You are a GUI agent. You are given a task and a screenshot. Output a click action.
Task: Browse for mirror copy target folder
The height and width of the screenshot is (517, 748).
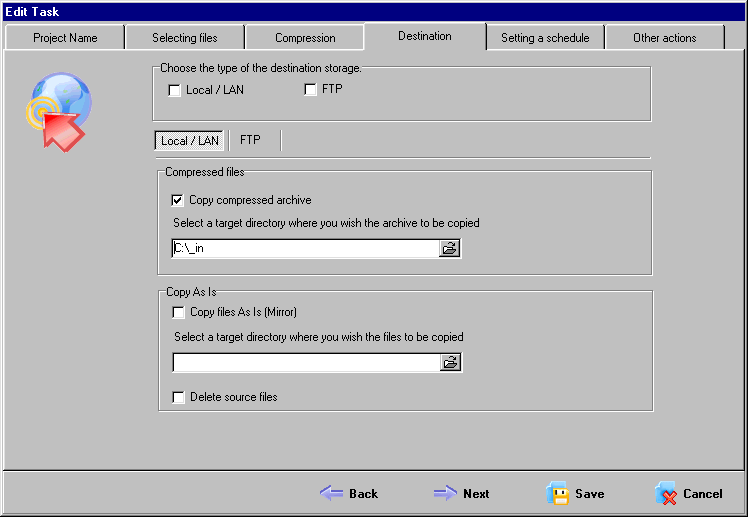click(x=450, y=362)
